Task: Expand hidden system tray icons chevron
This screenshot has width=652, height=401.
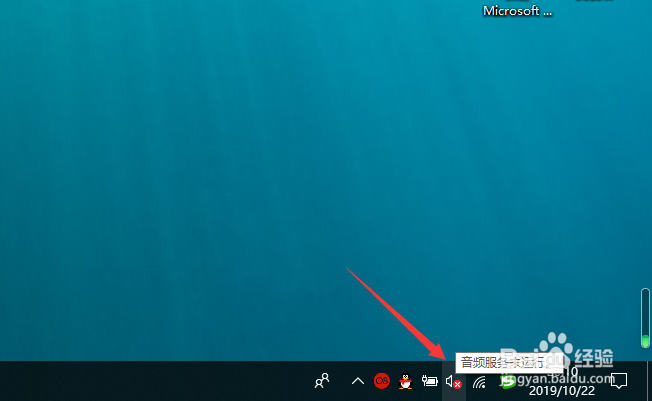Action: (x=358, y=381)
